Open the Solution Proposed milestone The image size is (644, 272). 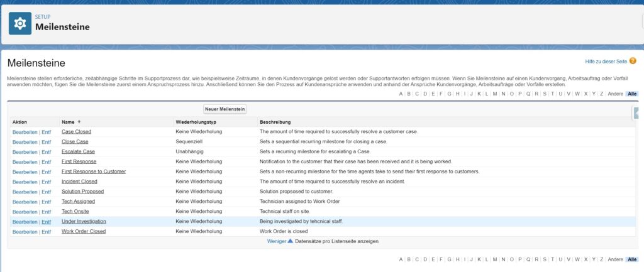(82, 192)
